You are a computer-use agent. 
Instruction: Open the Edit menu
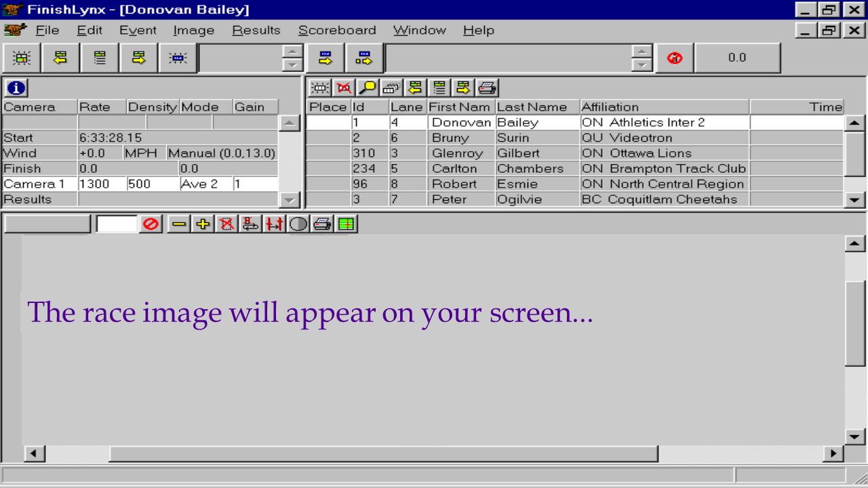click(x=90, y=30)
